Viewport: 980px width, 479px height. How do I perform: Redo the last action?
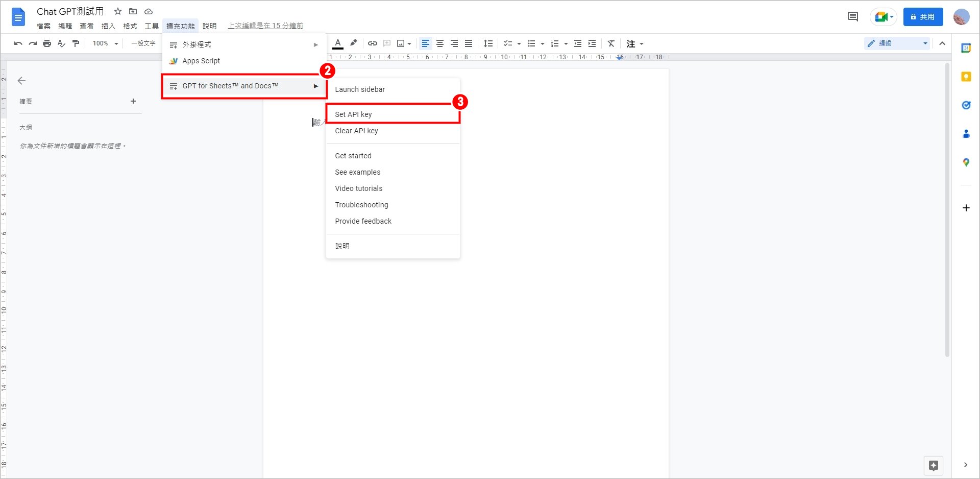click(33, 43)
